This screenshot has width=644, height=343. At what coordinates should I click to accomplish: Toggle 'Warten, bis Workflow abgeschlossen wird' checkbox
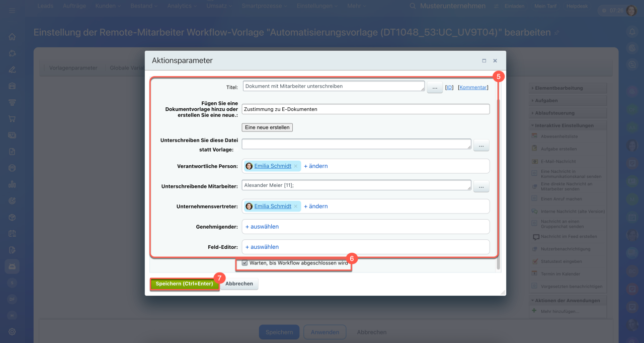coord(245,263)
